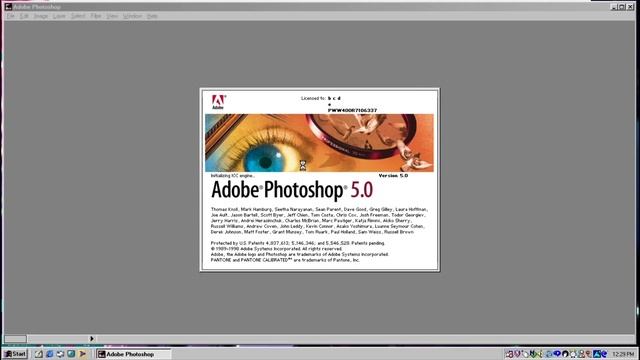Maximize the Adobe Photoshop window

[622, 7]
